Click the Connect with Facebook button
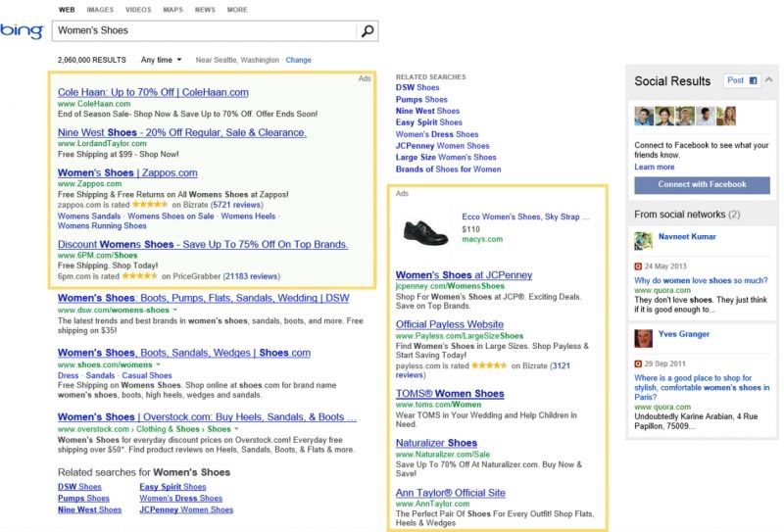This screenshot has width=784, height=532. [x=702, y=184]
